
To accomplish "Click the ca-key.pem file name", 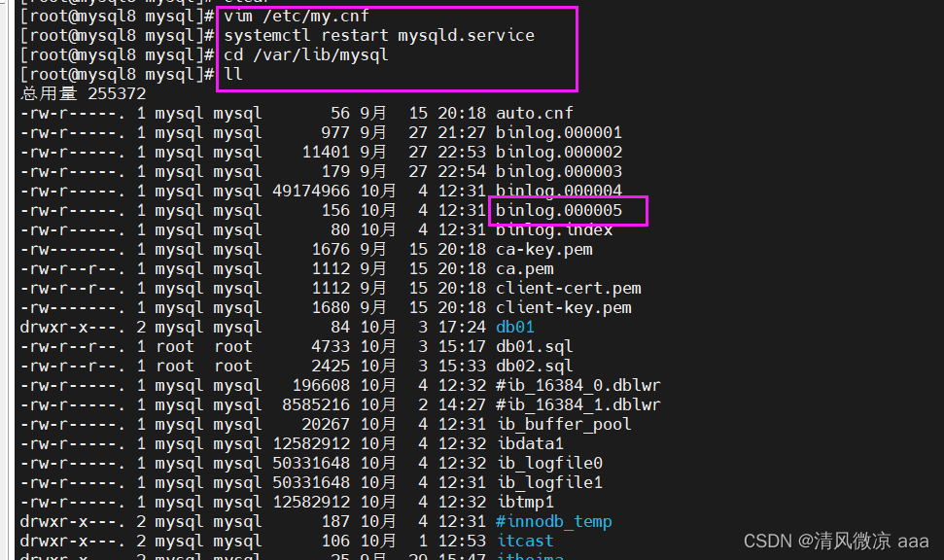I will pyautogui.click(x=543, y=249).
